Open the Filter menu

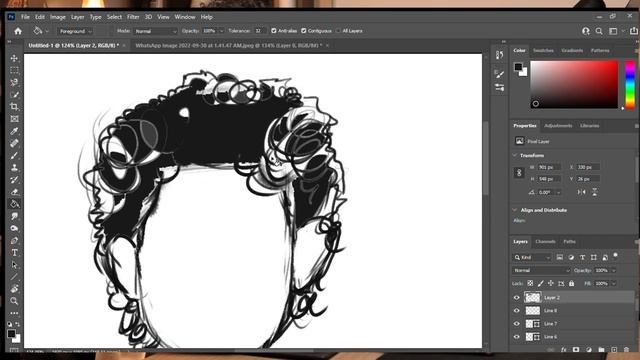click(x=133, y=17)
